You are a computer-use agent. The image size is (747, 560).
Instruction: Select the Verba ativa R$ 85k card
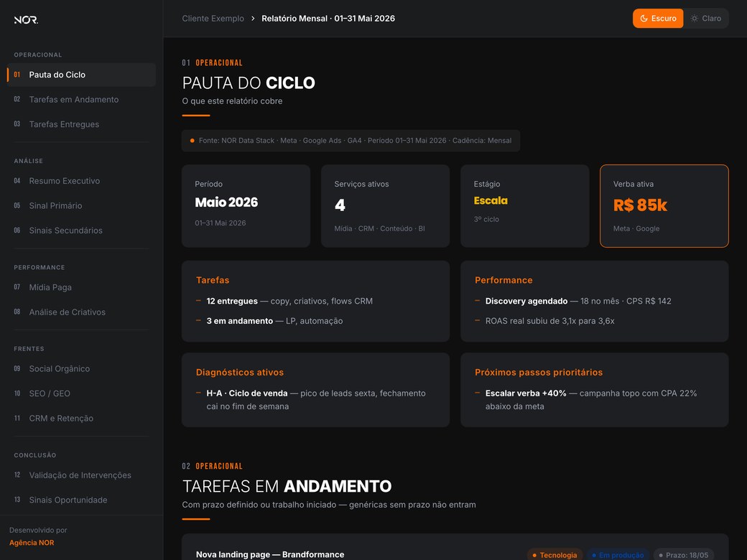664,206
